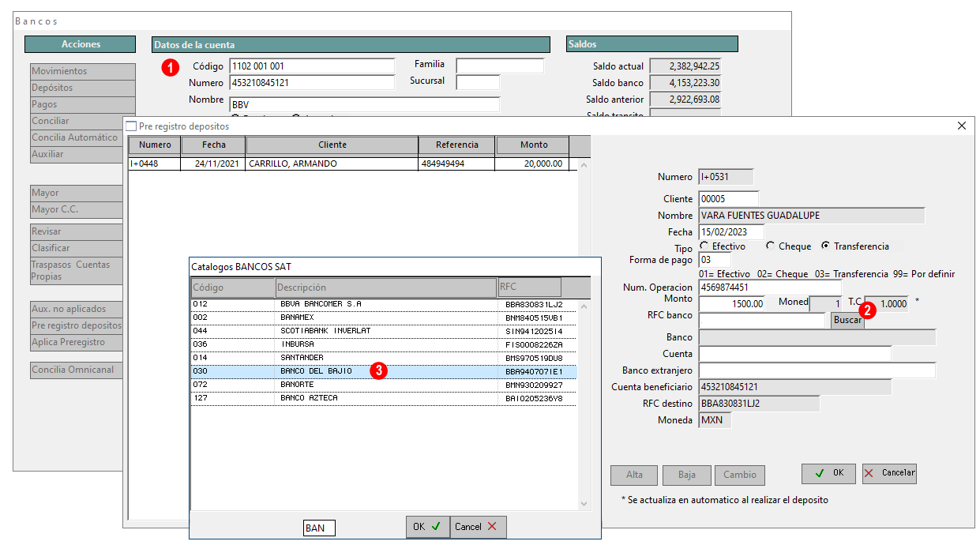Click the RFC banco input field
The image size is (980, 545).
coord(762,321)
